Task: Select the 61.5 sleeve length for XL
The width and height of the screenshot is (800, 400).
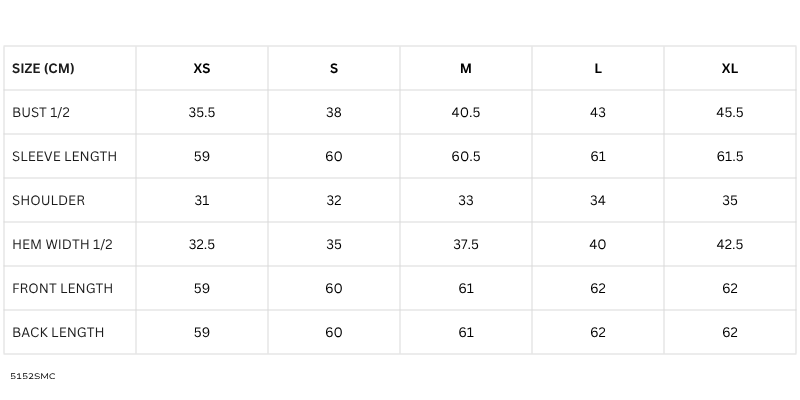Action: (730, 157)
